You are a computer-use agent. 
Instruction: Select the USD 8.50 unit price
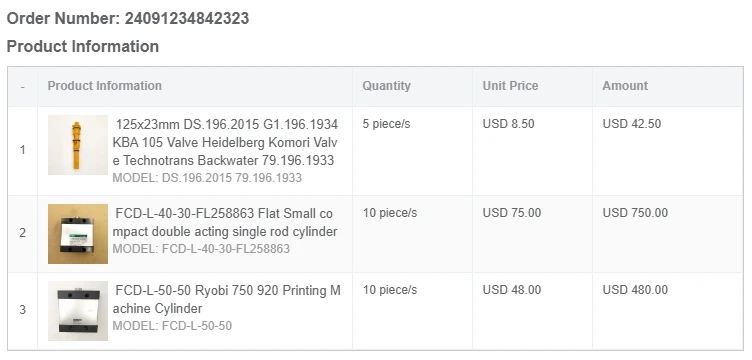(508, 124)
